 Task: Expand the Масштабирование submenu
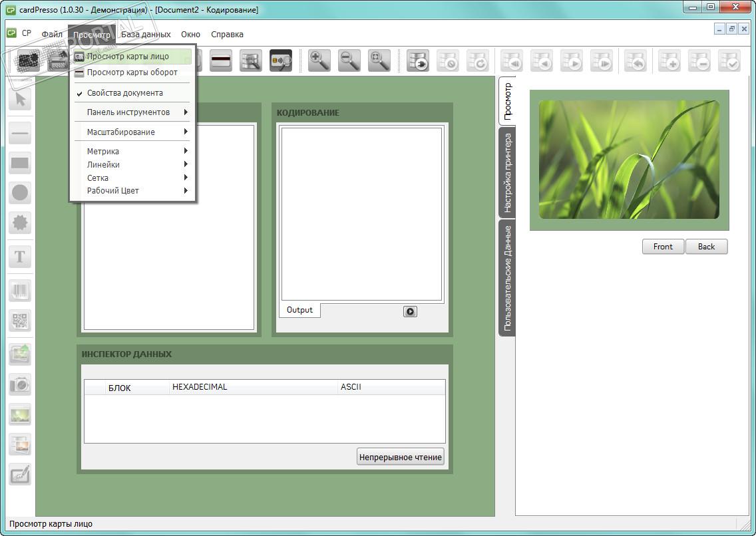[x=132, y=132]
